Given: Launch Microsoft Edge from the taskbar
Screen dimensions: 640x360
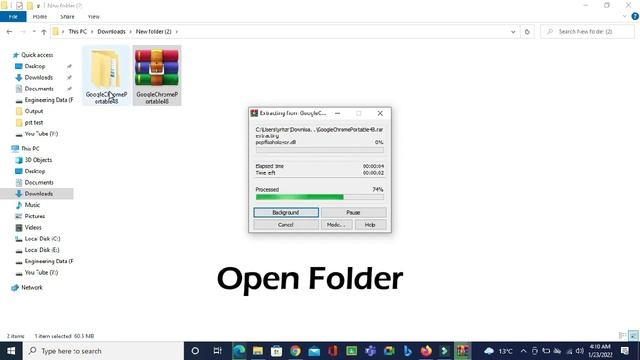Looking at the screenshot, I should [x=239, y=351].
